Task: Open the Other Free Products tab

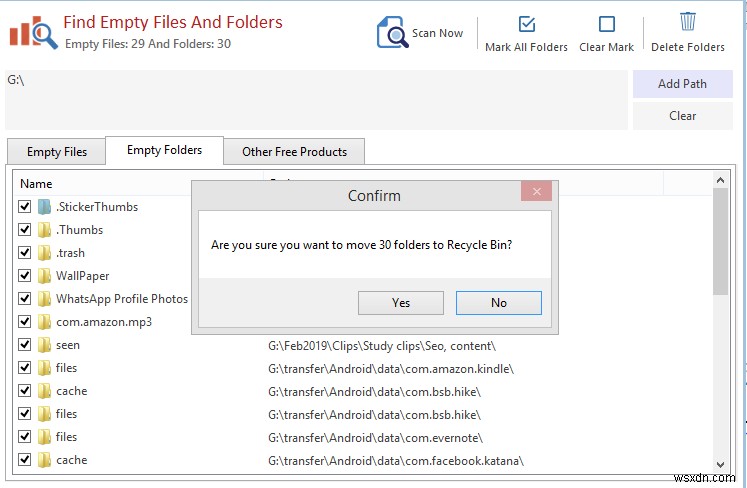Action: click(294, 152)
